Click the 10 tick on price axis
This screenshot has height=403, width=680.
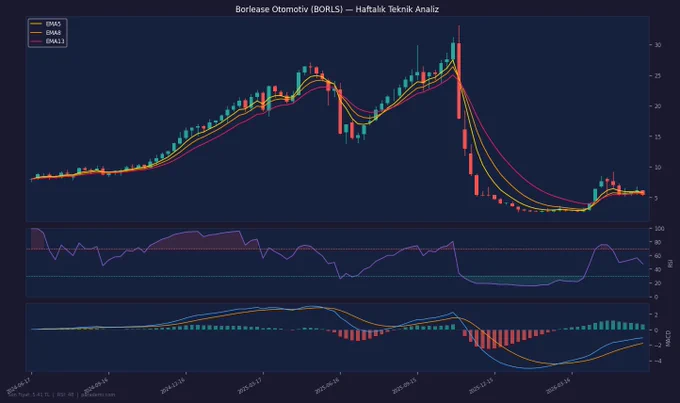658,167
